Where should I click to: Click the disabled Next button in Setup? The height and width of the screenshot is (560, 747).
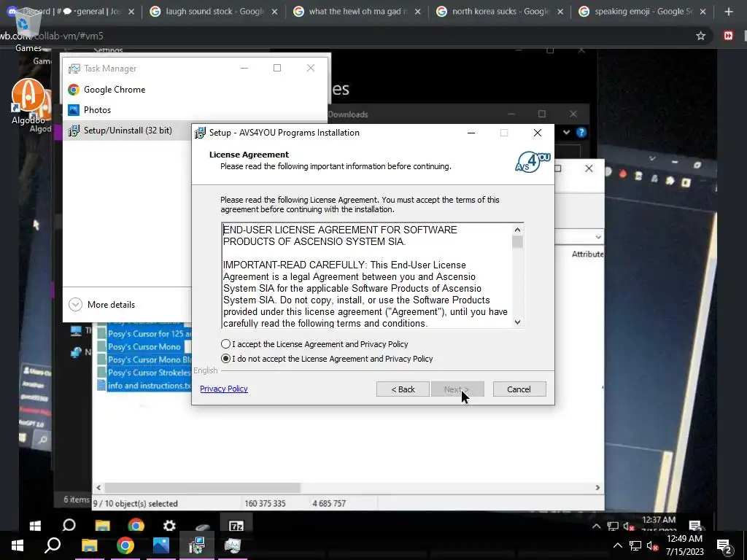coord(457,389)
